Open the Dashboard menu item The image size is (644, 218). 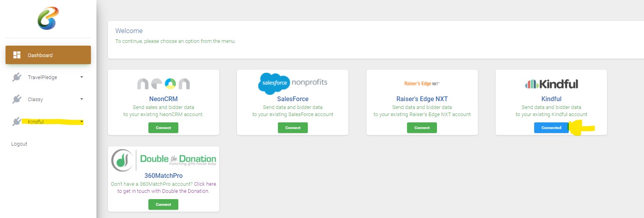pos(48,55)
